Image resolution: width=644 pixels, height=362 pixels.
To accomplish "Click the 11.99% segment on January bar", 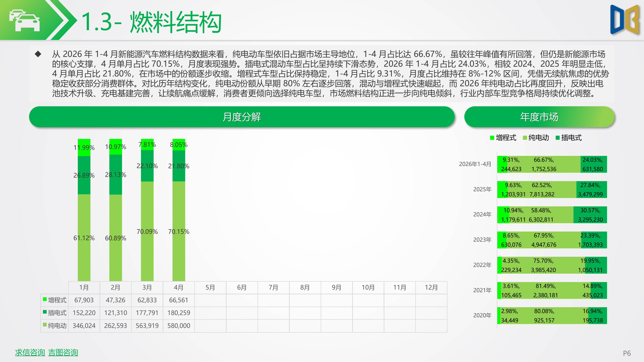I will [84, 147].
